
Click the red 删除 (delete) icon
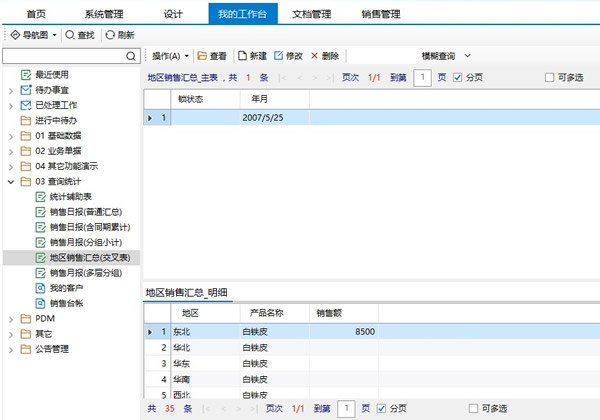click(x=316, y=56)
